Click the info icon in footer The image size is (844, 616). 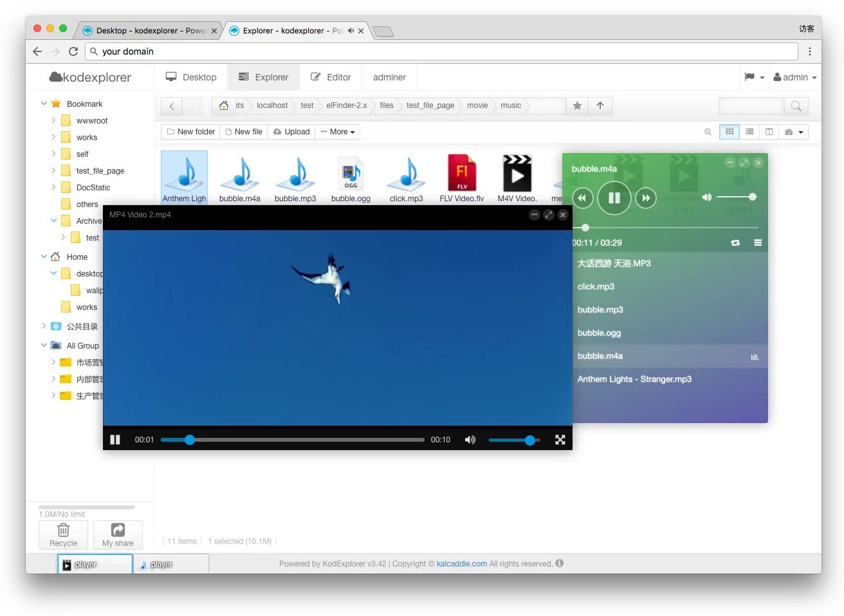tap(560, 563)
